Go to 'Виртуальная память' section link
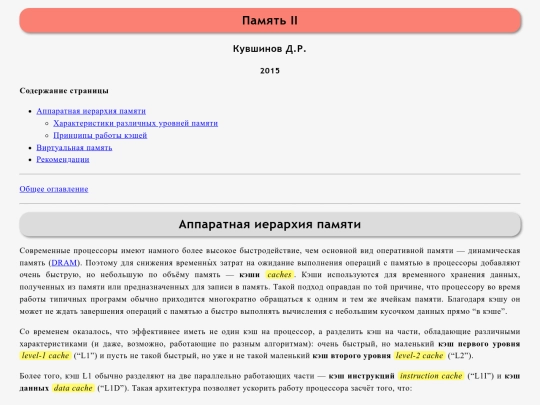Viewport: 540px width, 405px height. click(x=74, y=147)
